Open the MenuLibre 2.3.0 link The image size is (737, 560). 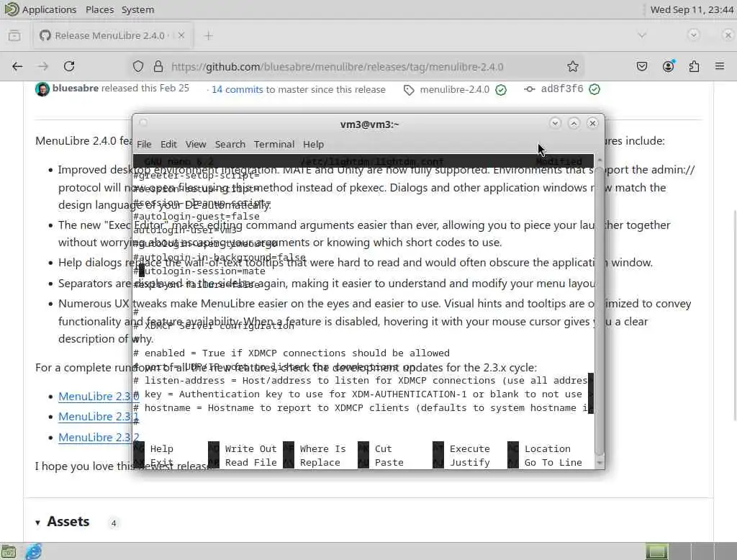99,397
